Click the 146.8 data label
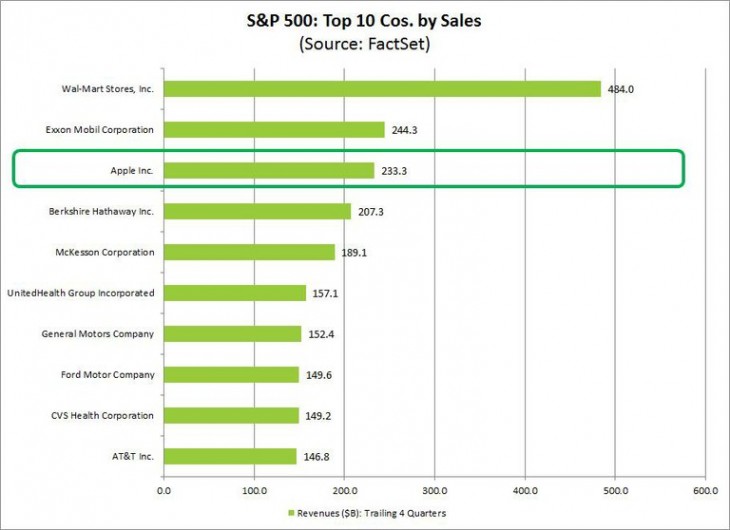 point(315,456)
